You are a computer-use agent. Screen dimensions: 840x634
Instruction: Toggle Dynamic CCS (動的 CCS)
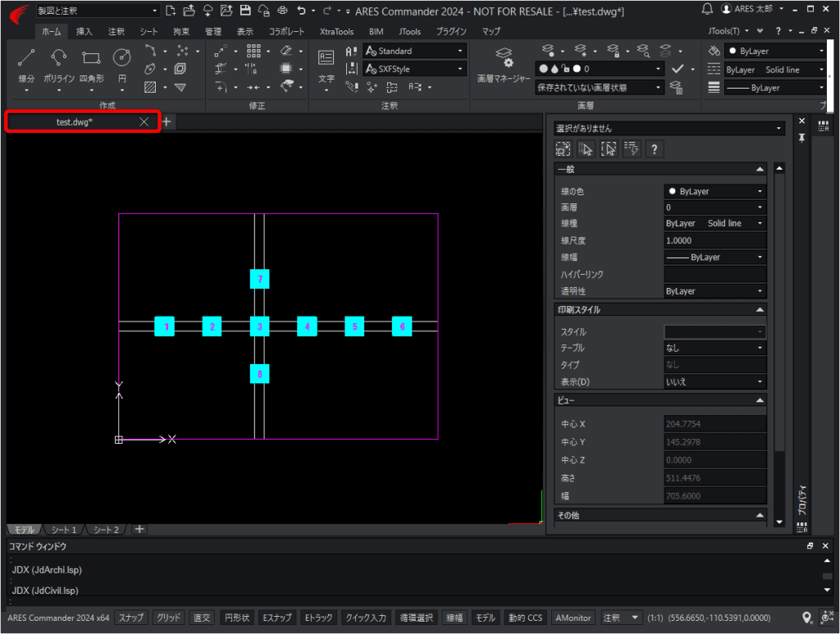point(526,618)
